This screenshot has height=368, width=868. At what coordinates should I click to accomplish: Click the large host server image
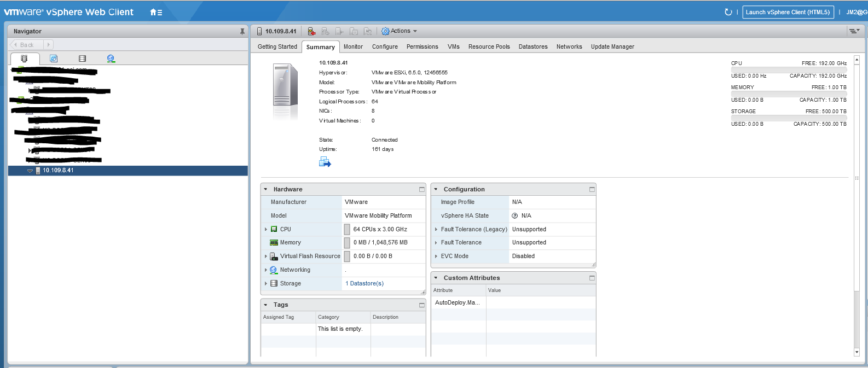click(x=285, y=85)
